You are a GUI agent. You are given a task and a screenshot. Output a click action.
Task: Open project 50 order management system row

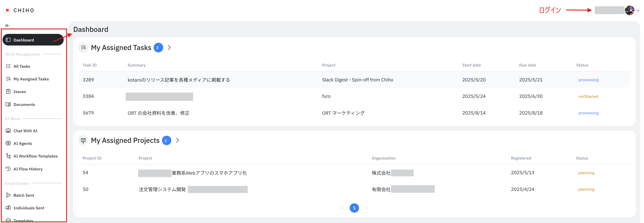coord(162,189)
